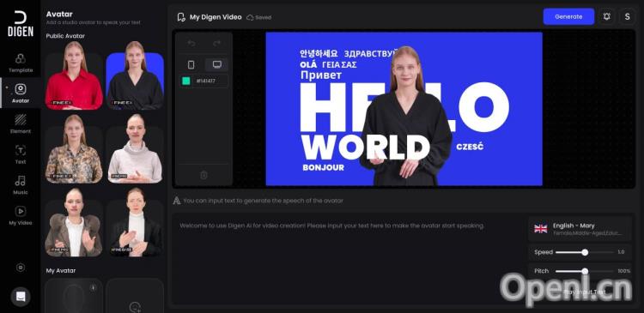Click the My Digen Video title
Screen dimensions: 644x313
[x=215, y=17]
